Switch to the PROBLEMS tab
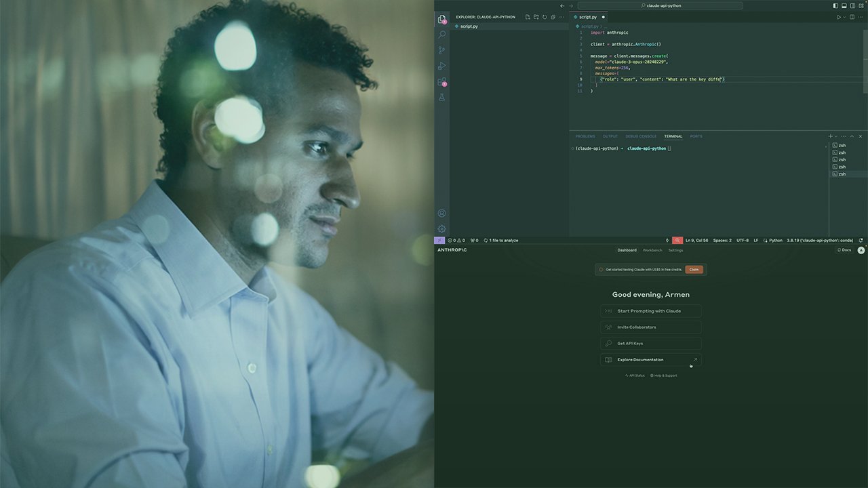The height and width of the screenshot is (488, 868). coord(585,136)
